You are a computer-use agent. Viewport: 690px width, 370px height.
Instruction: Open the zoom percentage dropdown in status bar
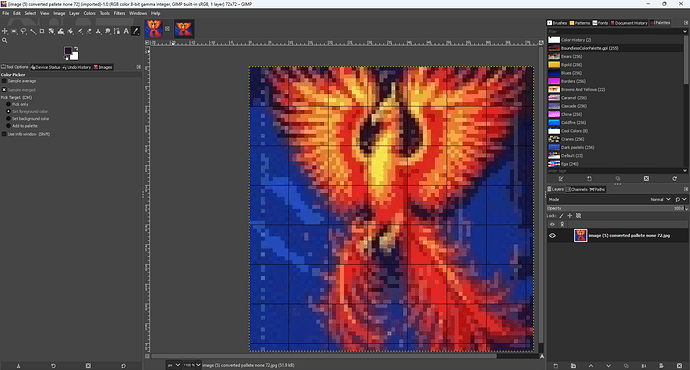tap(192, 365)
